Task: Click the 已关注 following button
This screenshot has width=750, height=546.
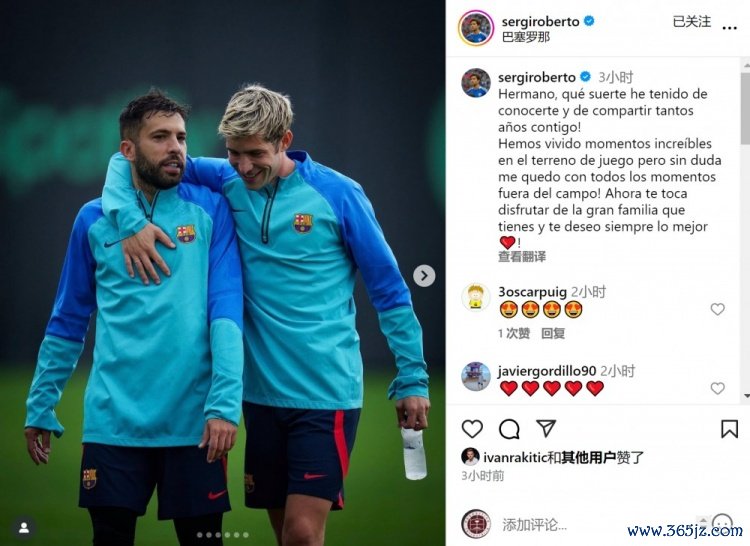Action: click(x=692, y=22)
